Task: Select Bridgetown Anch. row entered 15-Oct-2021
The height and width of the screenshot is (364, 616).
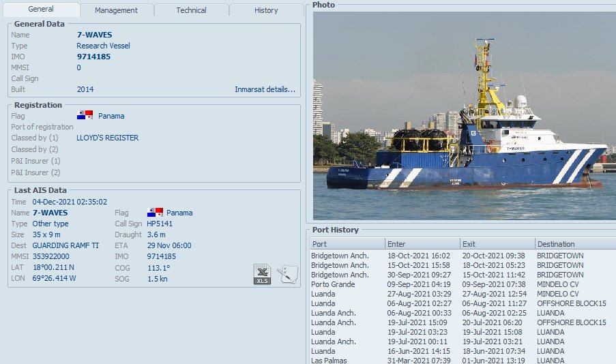Action: tap(463, 265)
